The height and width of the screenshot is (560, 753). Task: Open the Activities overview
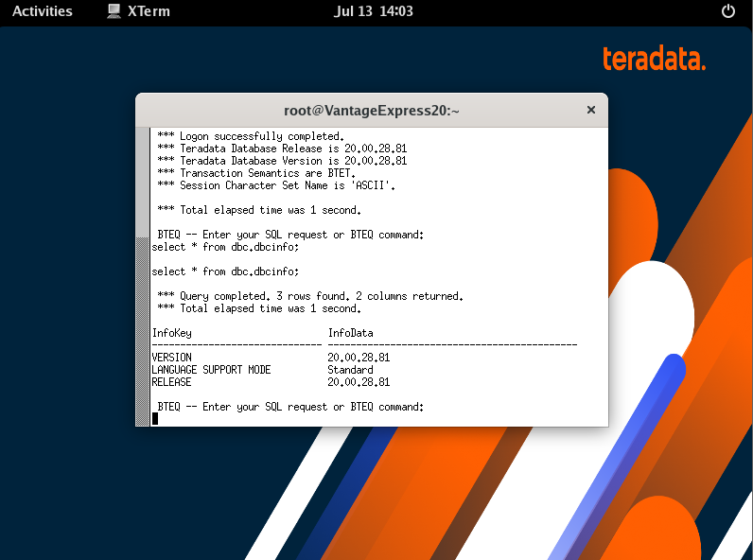click(x=43, y=11)
